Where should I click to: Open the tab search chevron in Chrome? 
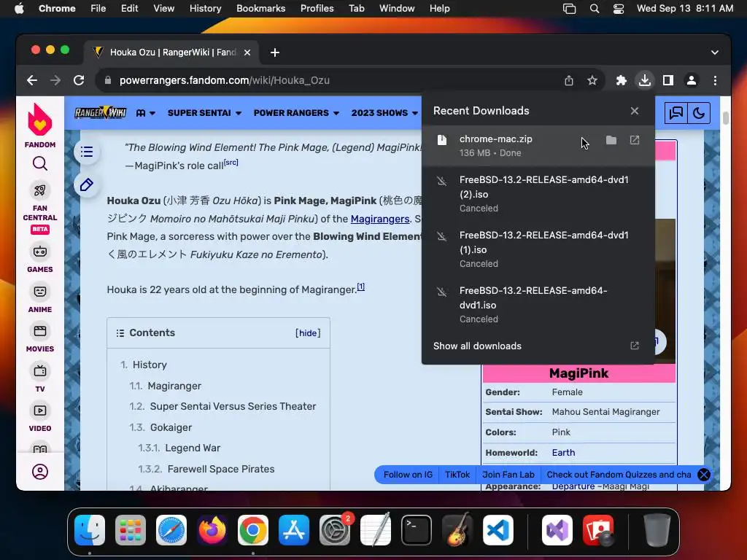(715, 52)
